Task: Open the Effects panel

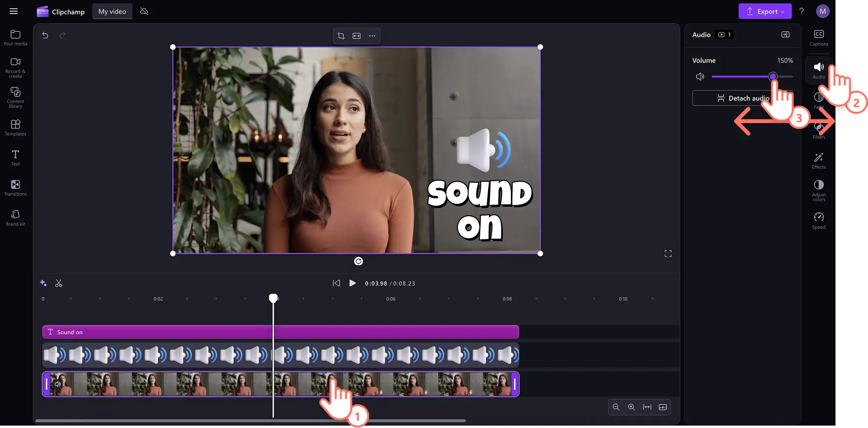Action: [x=819, y=160]
